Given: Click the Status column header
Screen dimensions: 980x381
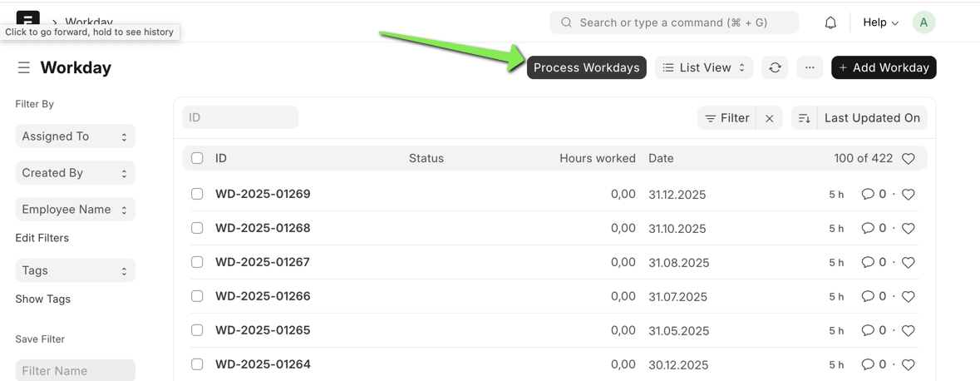Looking at the screenshot, I should point(426,158).
